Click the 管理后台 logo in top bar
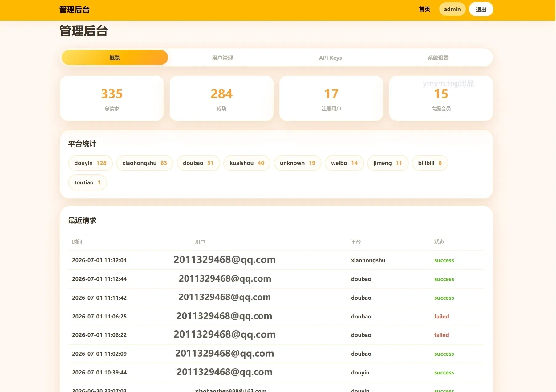556x392 pixels. [75, 10]
